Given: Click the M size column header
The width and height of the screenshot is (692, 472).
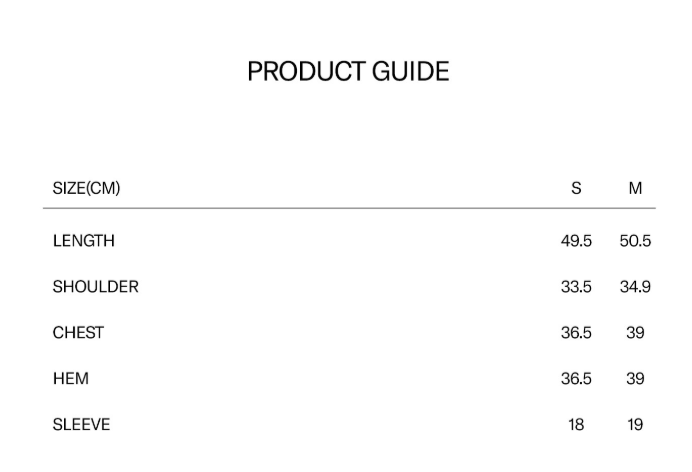Looking at the screenshot, I should click(635, 188).
